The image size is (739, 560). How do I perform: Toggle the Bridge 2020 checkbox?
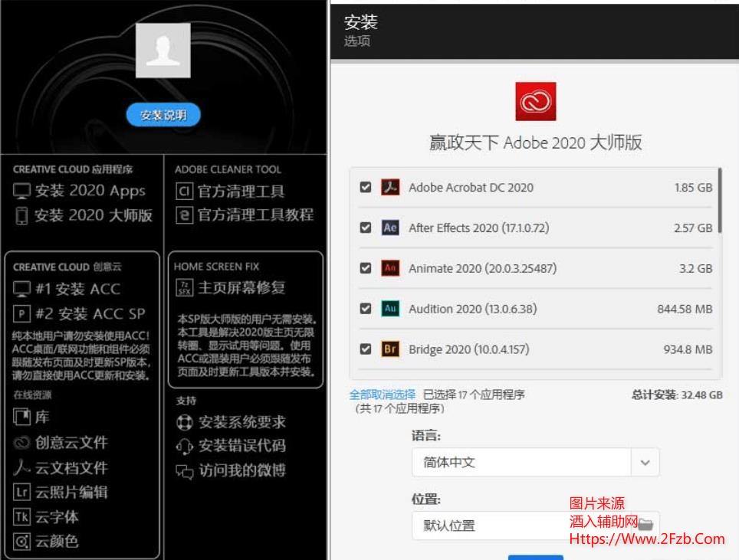pos(366,349)
